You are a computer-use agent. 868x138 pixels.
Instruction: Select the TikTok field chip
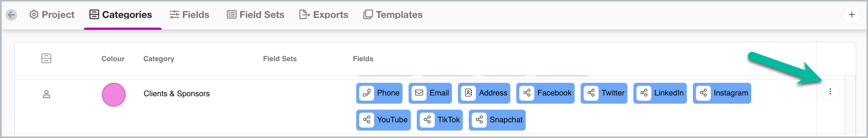pyautogui.click(x=440, y=120)
